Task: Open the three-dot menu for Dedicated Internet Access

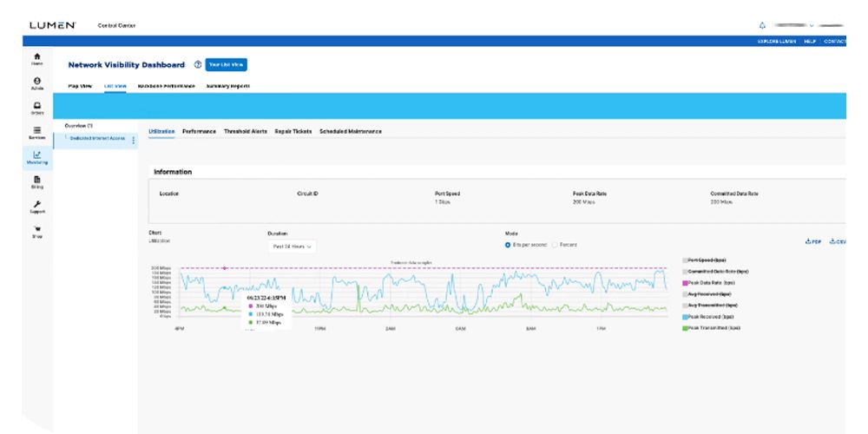Action: [134, 141]
